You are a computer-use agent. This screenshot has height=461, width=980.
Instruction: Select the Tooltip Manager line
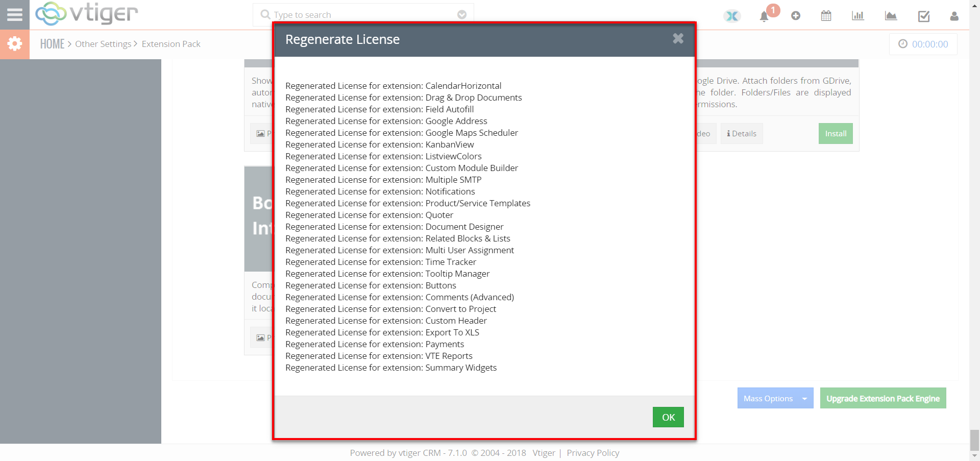[387, 274]
